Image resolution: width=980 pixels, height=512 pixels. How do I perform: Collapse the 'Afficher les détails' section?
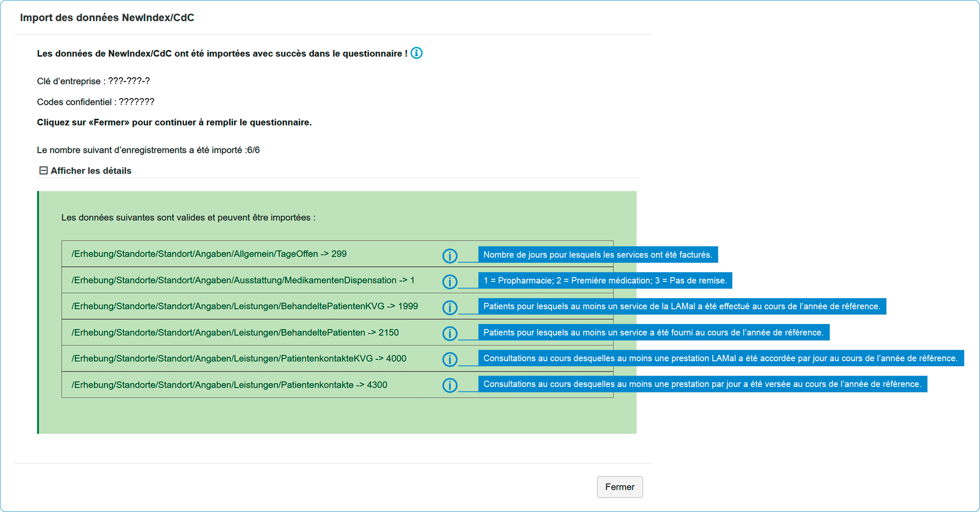[43, 171]
